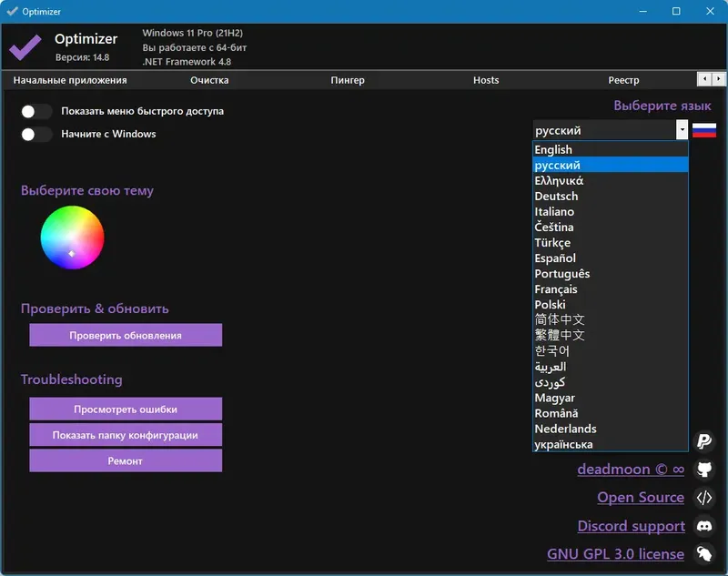Click the purple Optimizer checkmark logo

click(x=25, y=47)
